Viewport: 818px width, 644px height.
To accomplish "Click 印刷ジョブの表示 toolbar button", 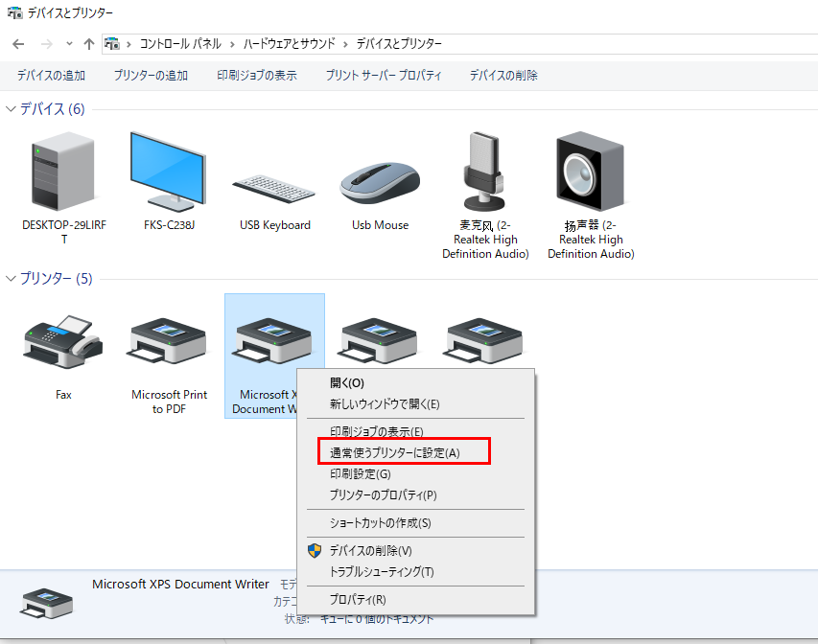I will pyautogui.click(x=257, y=76).
